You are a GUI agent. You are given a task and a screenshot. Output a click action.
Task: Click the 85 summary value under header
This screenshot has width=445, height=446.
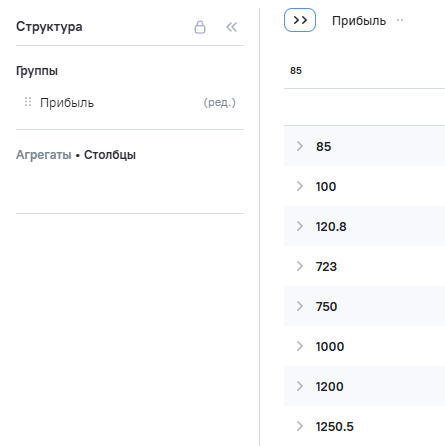pos(296,71)
